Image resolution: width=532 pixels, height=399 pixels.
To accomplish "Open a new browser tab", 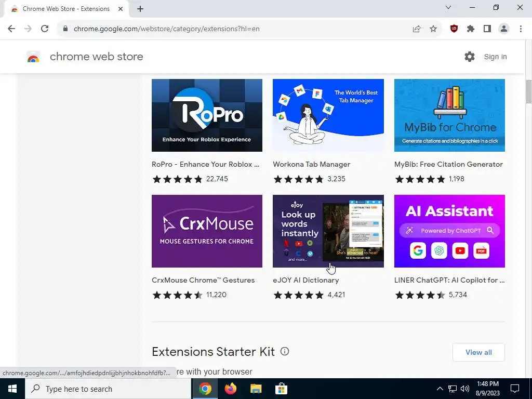I will 140,9.
